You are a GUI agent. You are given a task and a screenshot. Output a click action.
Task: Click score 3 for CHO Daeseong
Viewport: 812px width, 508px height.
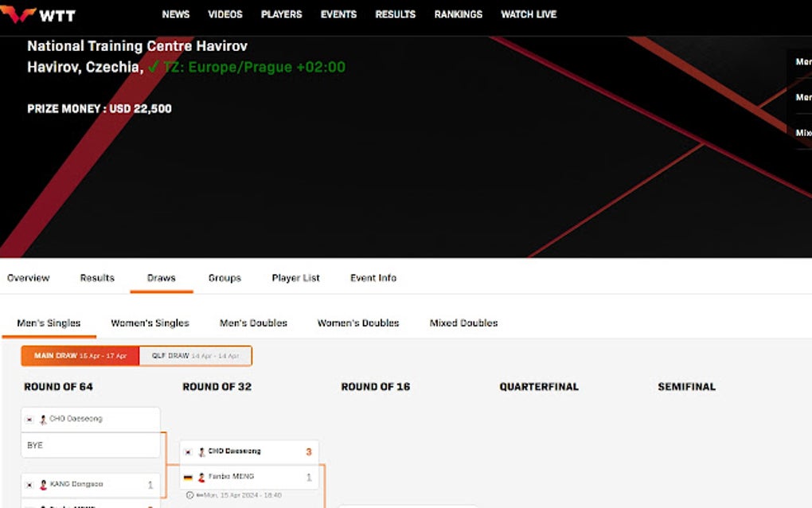point(309,452)
